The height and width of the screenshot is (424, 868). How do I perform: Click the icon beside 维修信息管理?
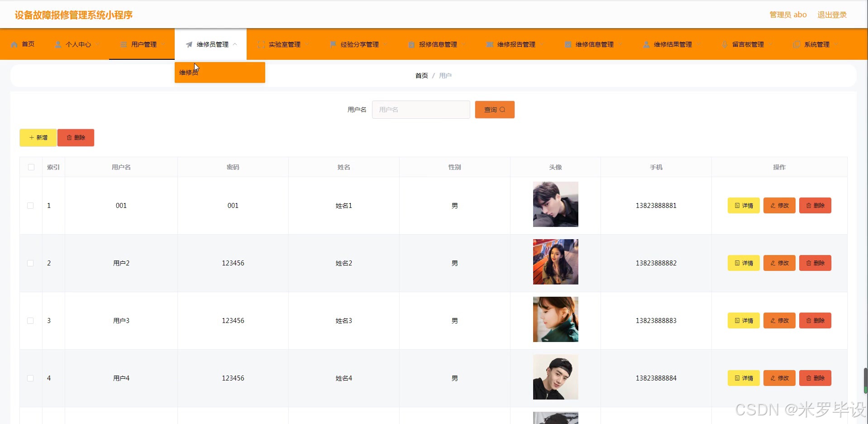click(x=568, y=44)
